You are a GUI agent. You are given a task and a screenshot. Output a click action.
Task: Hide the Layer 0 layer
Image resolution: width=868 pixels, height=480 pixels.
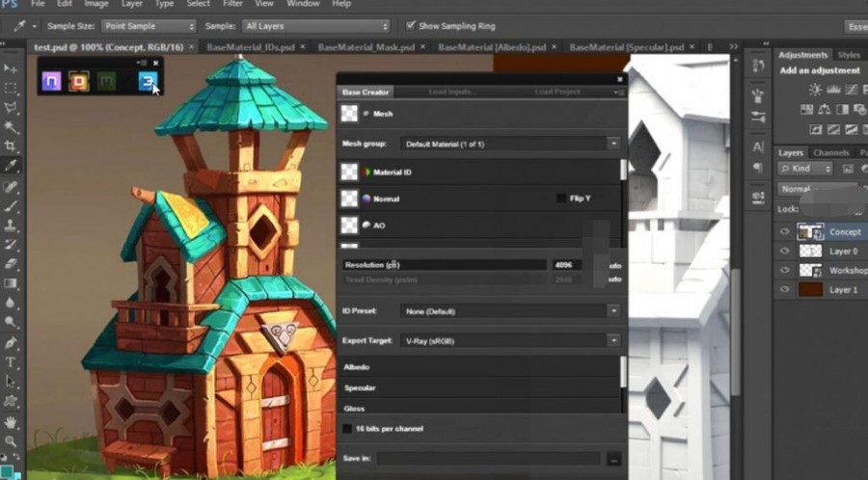[784, 251]
